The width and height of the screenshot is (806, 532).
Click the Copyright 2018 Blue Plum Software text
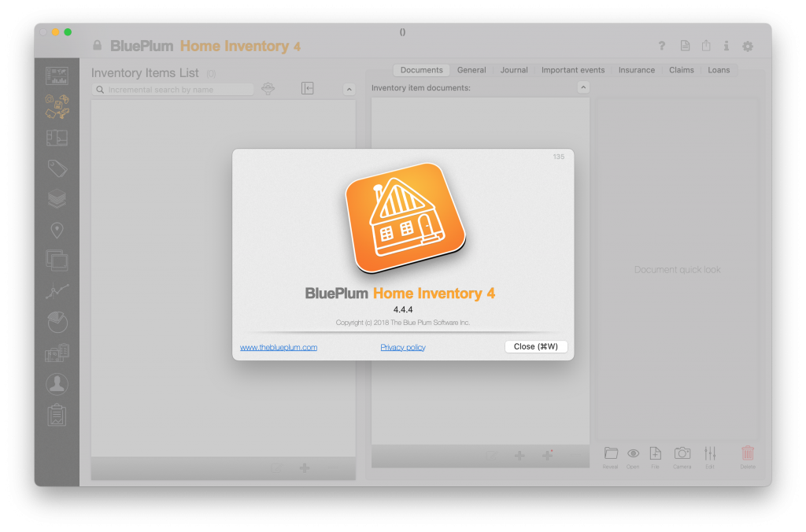click(403, 323)
